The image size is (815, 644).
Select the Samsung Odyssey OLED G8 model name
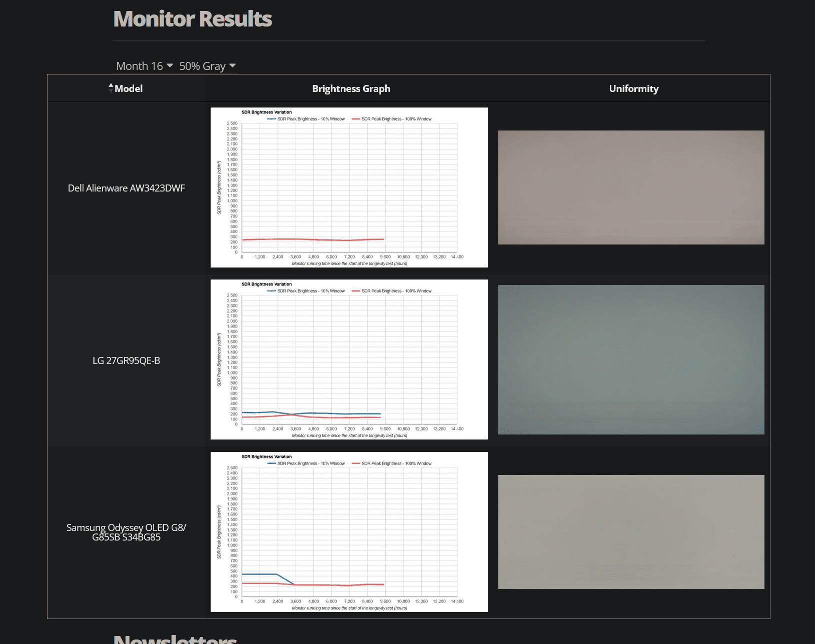coord(127,532)
